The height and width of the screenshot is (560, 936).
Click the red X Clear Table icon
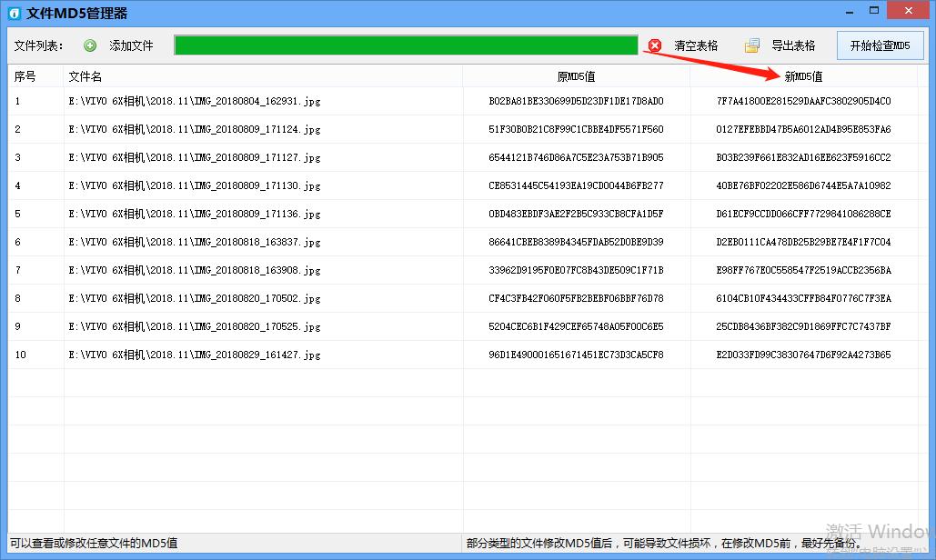pos(655,45)
